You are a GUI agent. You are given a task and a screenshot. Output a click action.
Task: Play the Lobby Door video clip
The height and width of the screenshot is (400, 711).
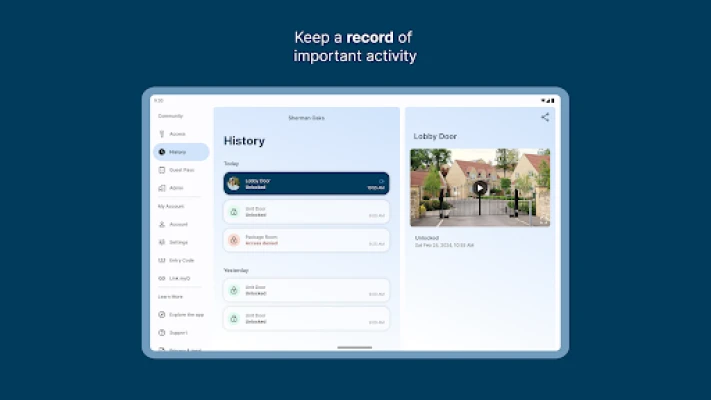[480, 187]
